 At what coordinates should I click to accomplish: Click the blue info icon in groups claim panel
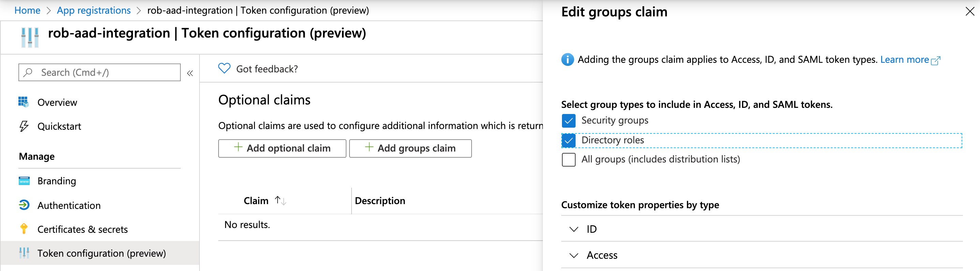pyautogui.click(x=567, y=60)
